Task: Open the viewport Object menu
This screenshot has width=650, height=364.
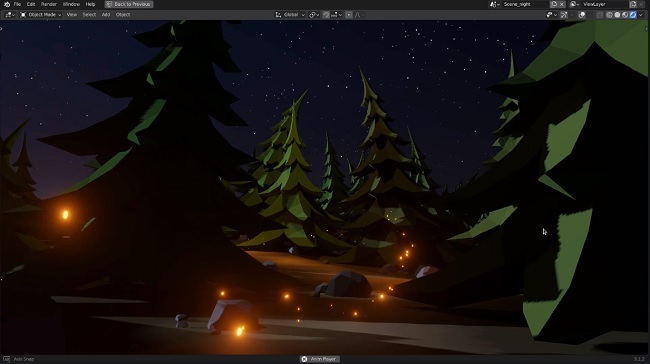Action: pyautogui.click(x=123, y=15)
